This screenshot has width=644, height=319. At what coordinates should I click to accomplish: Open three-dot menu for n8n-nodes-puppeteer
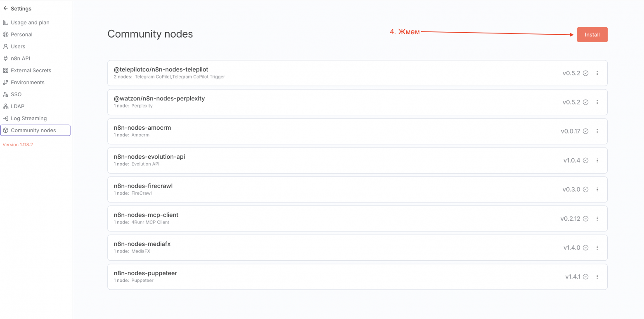597,277
